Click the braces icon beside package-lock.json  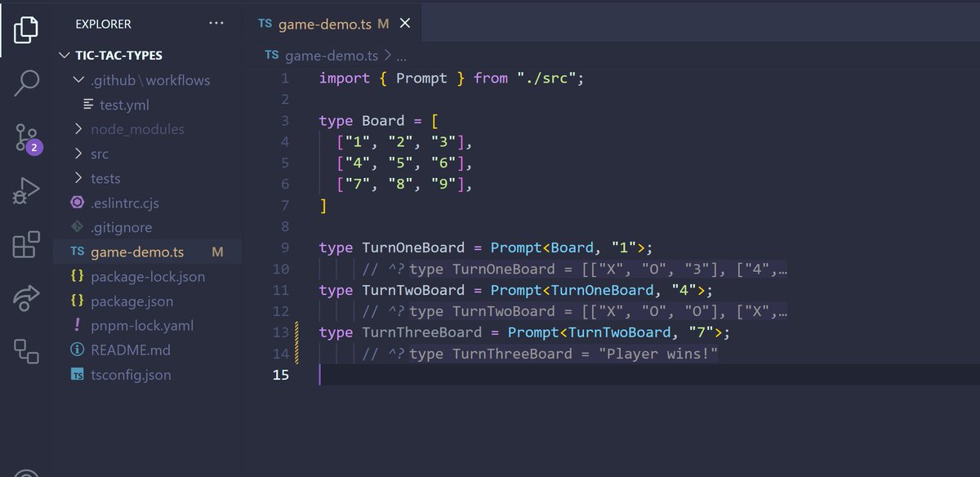click(x=77, y=276)
